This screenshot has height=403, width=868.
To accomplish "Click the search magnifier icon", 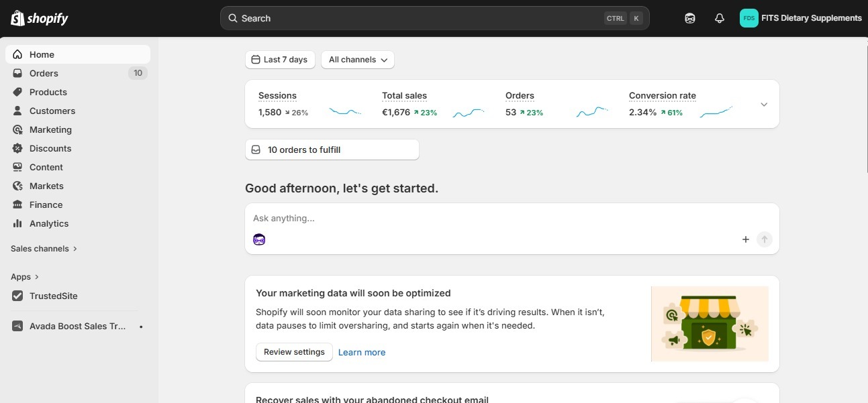I will pos(232,18).
